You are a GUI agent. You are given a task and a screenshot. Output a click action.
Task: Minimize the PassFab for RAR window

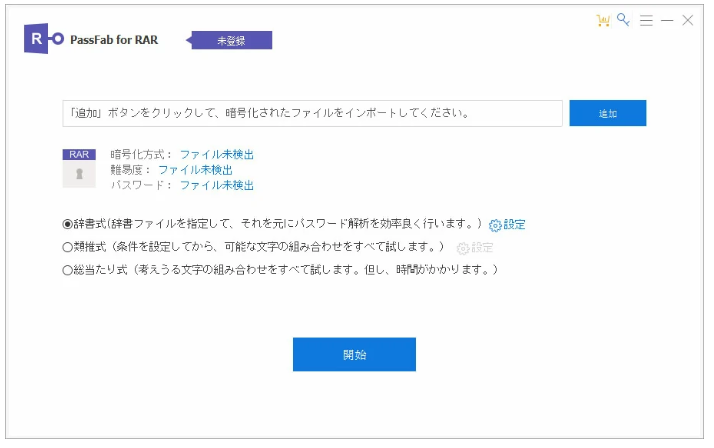click(x=667, y=20)
